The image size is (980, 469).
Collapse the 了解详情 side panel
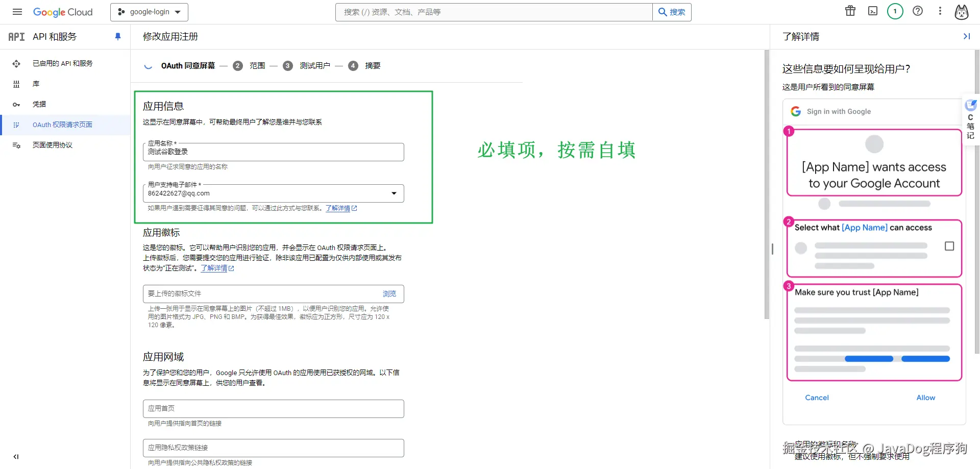[966, 36]
